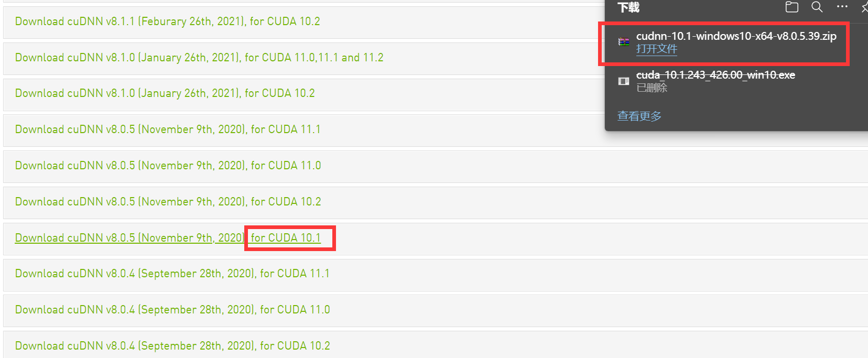Open cuDNN v8.0.5 for CUDA 10.1 link
This screenshot has width=868, height=358.
pos(168,238)
